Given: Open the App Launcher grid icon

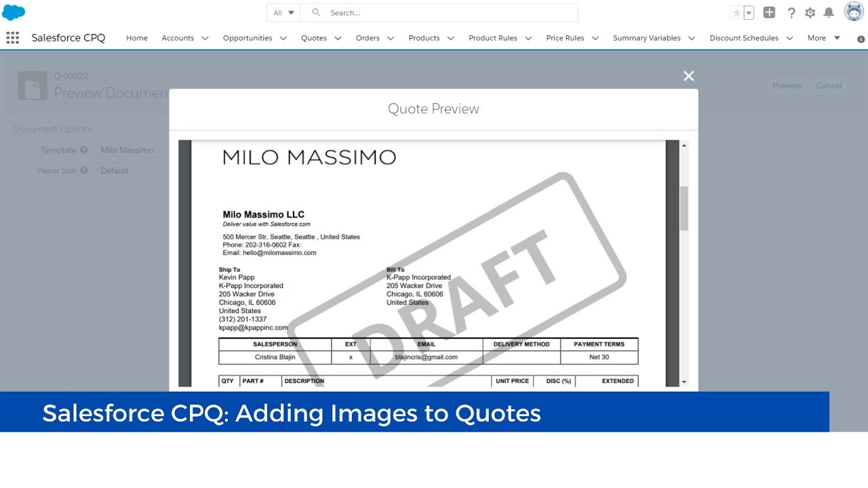Looking at the screenshot, I should point(12,38).
